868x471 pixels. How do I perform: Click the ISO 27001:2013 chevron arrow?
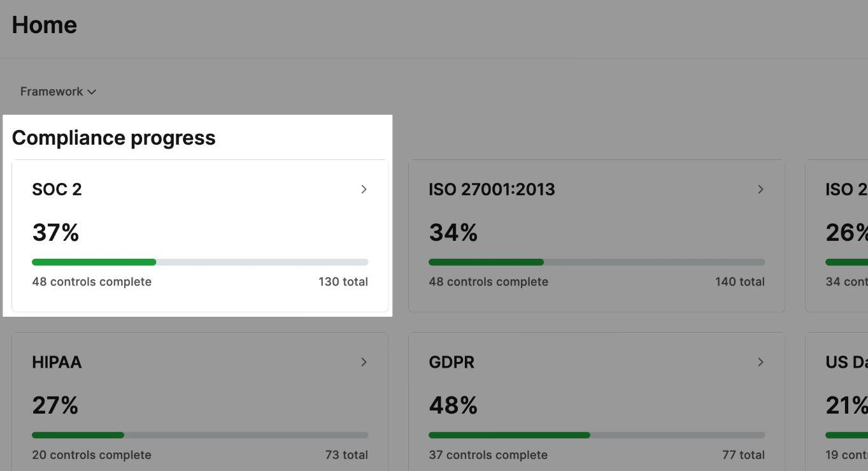click(x=760, y=189)
